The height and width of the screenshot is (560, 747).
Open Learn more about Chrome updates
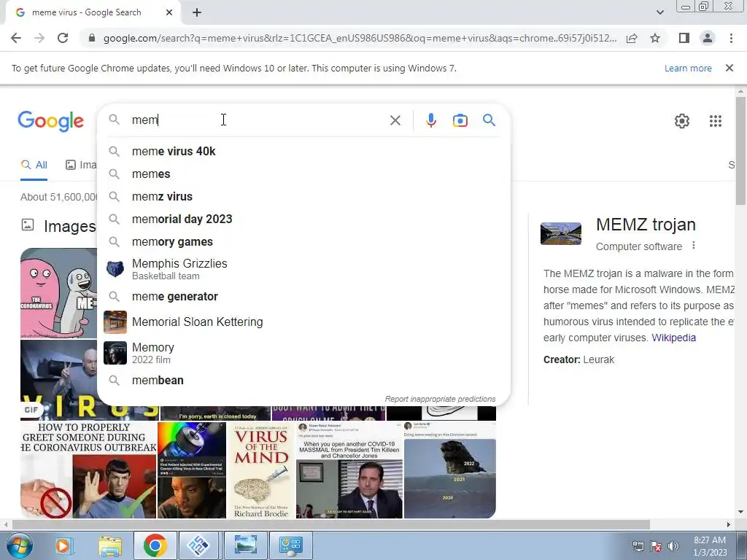688,68
